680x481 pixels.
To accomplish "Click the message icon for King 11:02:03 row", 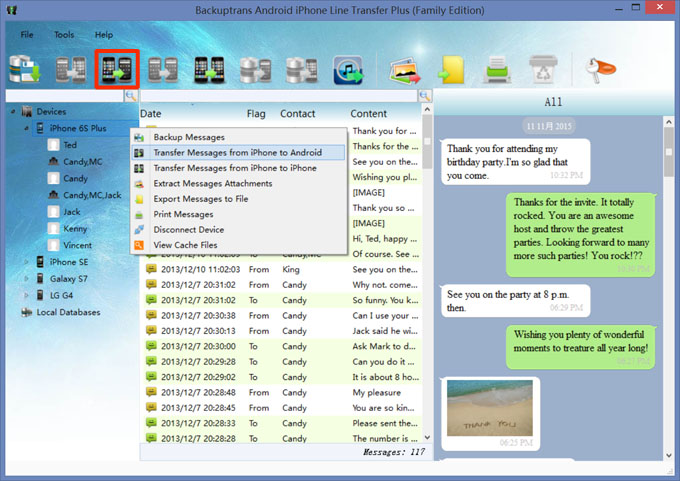I will (151, 269).
